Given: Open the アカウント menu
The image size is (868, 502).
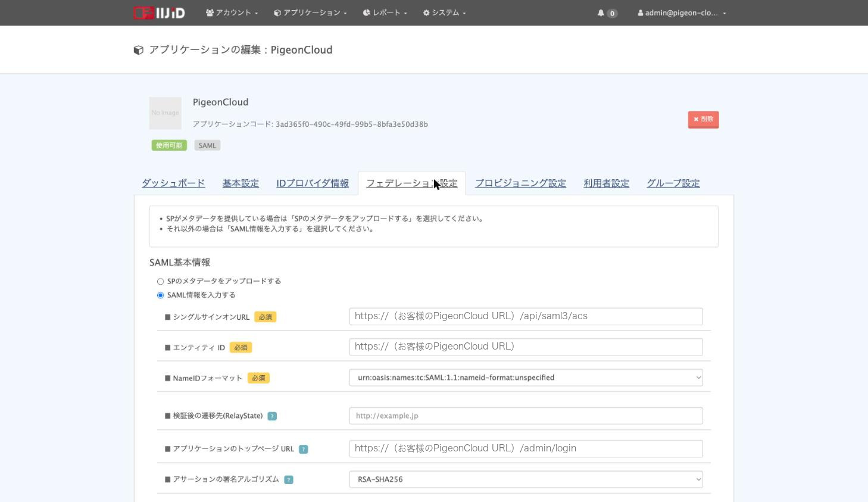Looking at the screenshot, I should [232, 13].
